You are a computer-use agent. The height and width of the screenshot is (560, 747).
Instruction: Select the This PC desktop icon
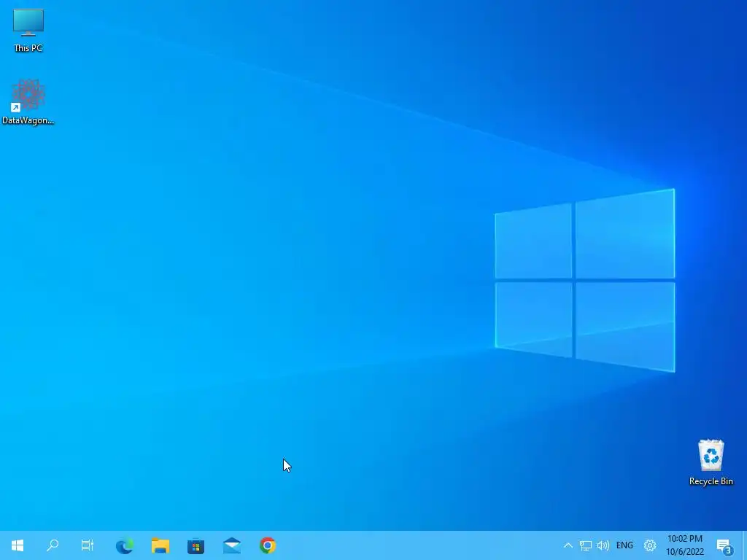28,30
